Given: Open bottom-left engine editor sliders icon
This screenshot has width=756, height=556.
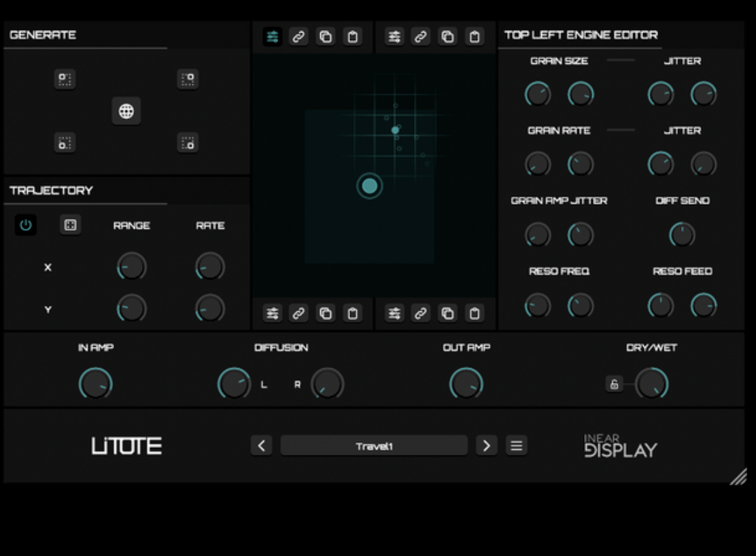Looking at the screenshot, I should tap(273, 313).
